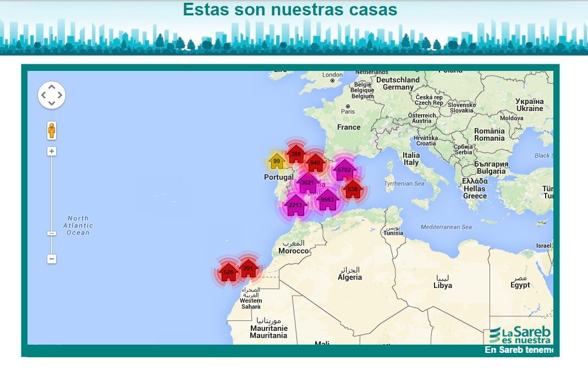Click the yellow house marker labeled 99

point(277,161)
